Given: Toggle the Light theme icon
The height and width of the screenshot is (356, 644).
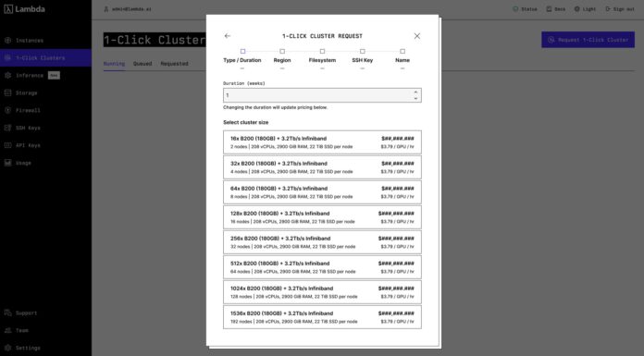Looking at the screenshot, I should (576, 8).
